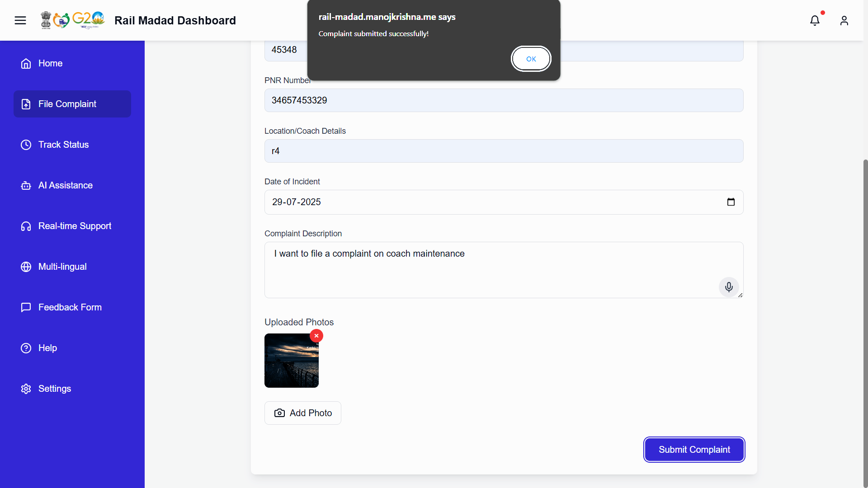Open the Feedback Form page

click(70, 307)
